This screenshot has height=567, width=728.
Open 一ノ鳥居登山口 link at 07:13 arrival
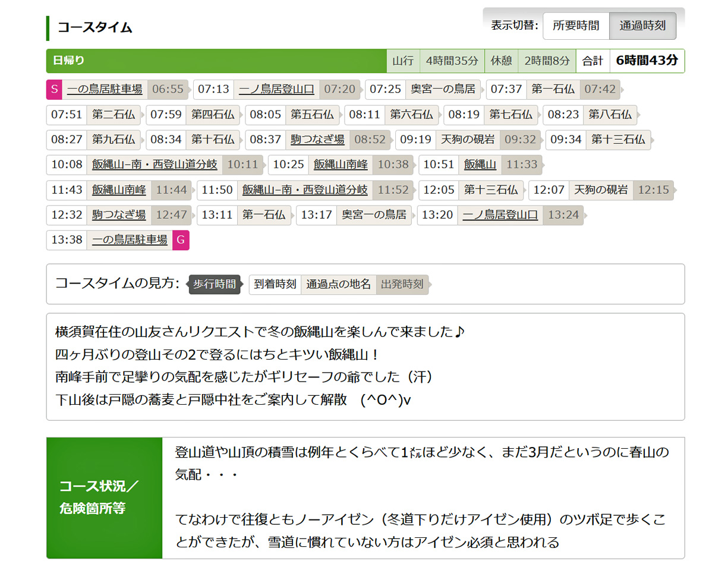[276, 89]
